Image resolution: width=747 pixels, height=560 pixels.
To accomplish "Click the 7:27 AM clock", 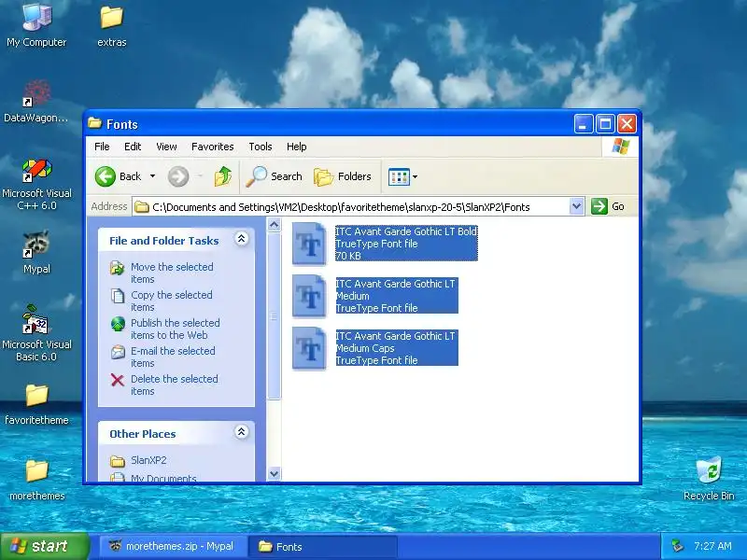I will (712, 546).
